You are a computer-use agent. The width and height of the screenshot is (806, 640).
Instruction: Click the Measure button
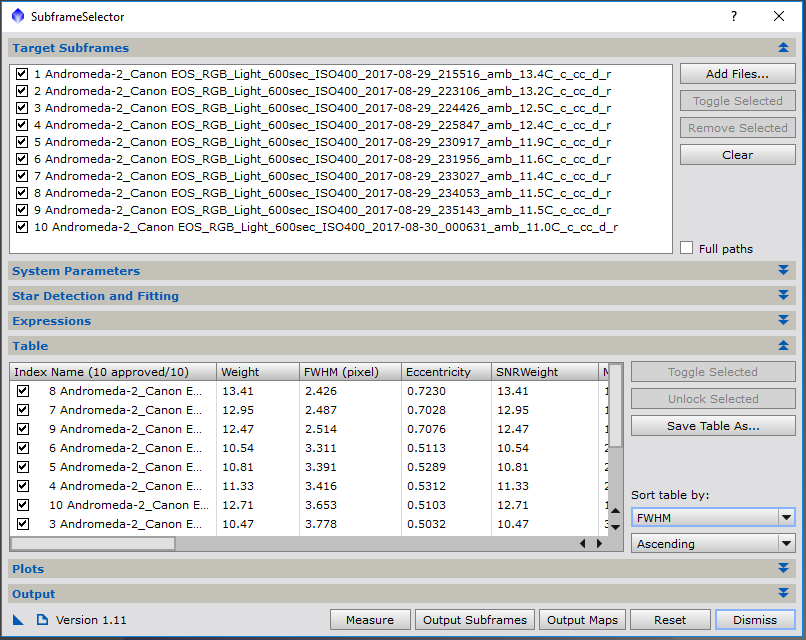(x=370, y=620)
